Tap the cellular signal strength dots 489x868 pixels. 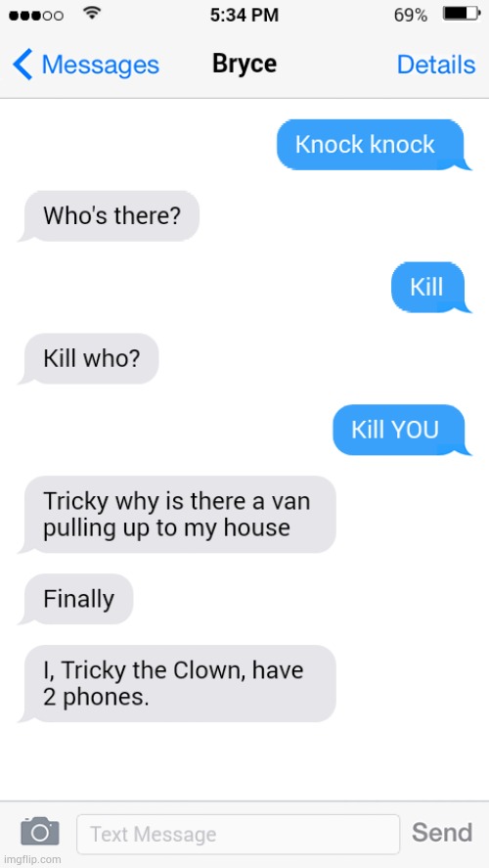pos(36,16)
